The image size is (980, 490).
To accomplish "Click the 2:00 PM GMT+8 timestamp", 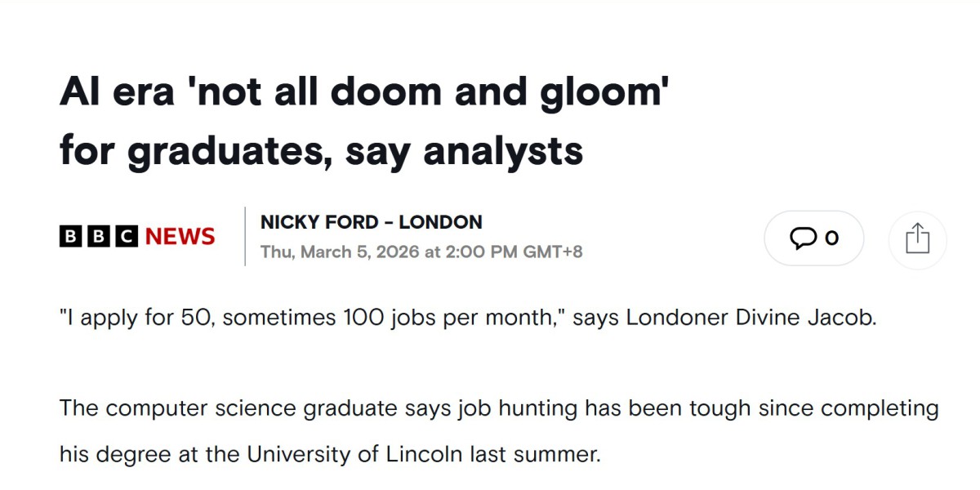I will click(x=513, y=252).
